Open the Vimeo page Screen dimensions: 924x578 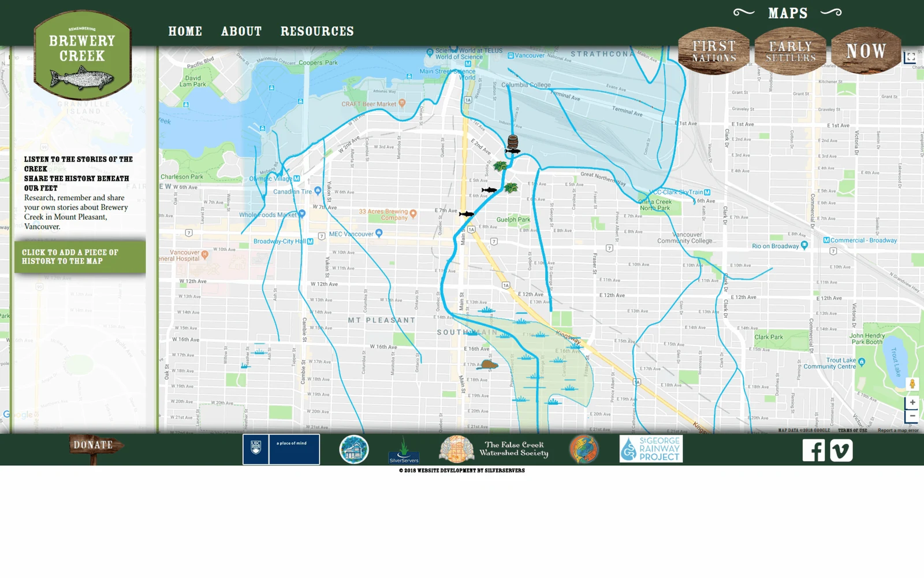pos(841,450)
